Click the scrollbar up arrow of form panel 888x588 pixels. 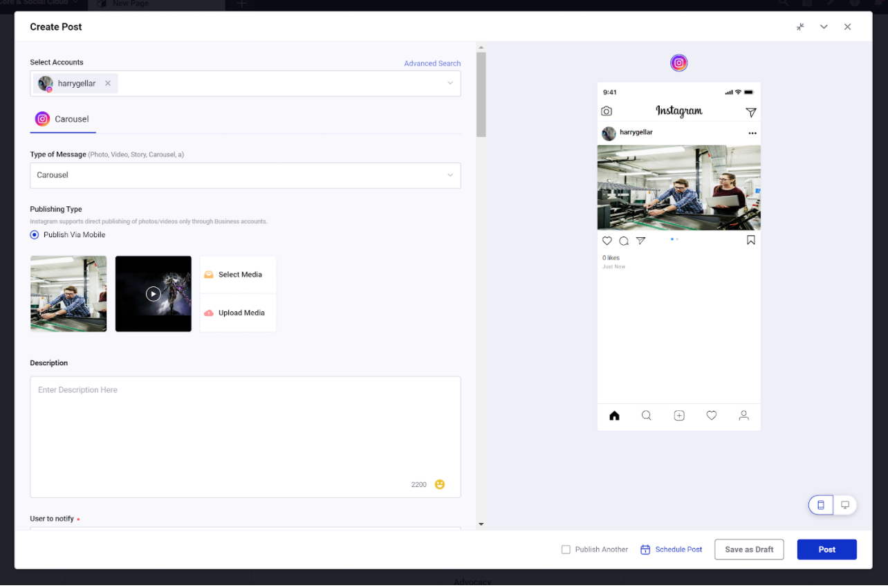[x=481, y=48]
